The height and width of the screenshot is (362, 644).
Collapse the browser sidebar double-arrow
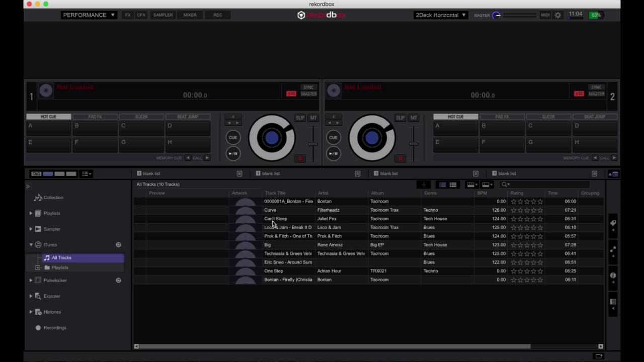pyautogui.click(x=28, y=187)
